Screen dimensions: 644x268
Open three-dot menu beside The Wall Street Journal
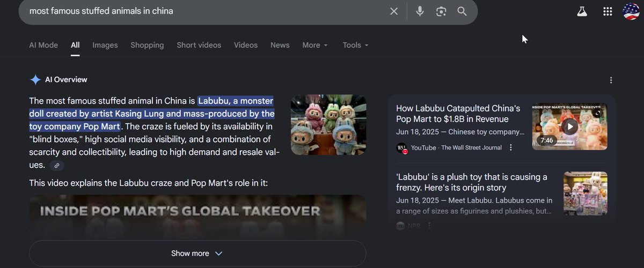[511, 147]
